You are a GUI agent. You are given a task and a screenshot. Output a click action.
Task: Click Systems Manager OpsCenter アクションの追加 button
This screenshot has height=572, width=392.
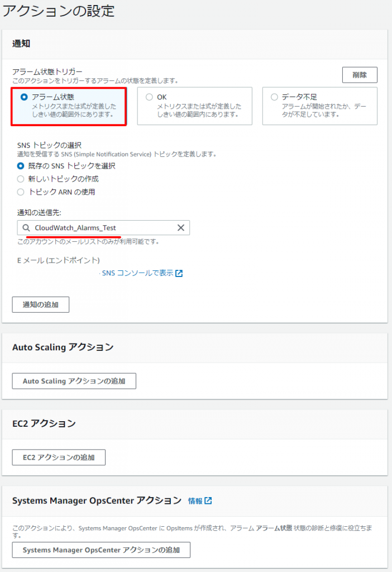[101, 550]
